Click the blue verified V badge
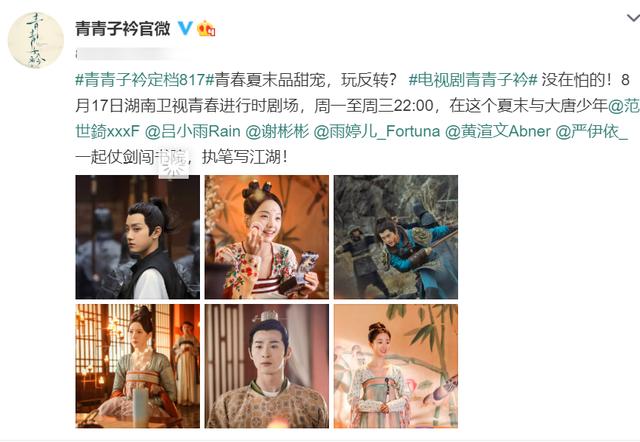 point(185,28)
